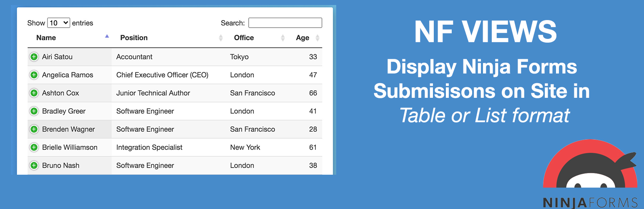Click the Office column header text
This screenshot has width=644, height=209.
point(244,38)
